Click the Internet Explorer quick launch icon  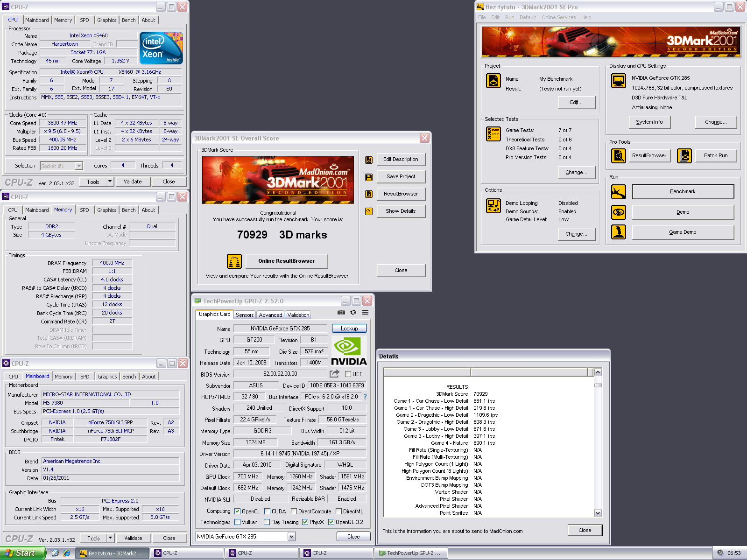tap(67, 553)
